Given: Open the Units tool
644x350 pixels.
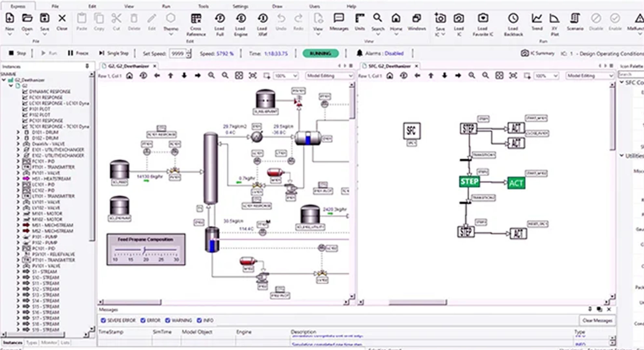Looking at the screenshot, I should 359,18.
